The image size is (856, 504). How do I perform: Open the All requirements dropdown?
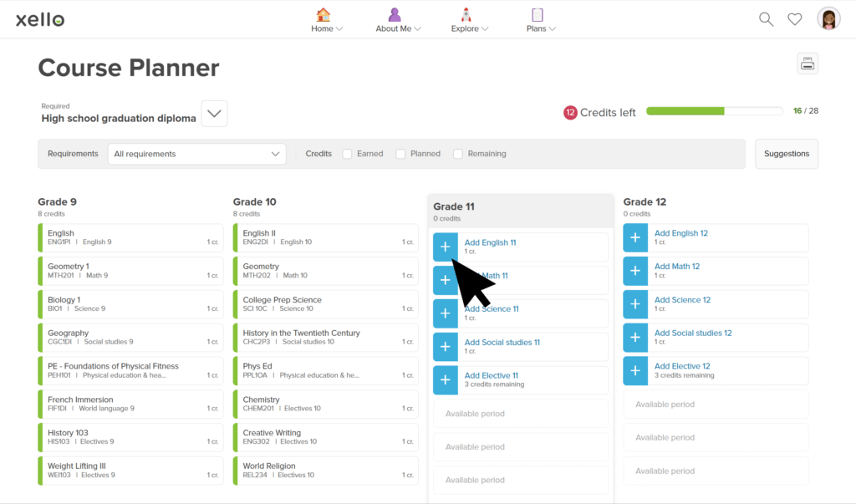click(x=196, y=154)
